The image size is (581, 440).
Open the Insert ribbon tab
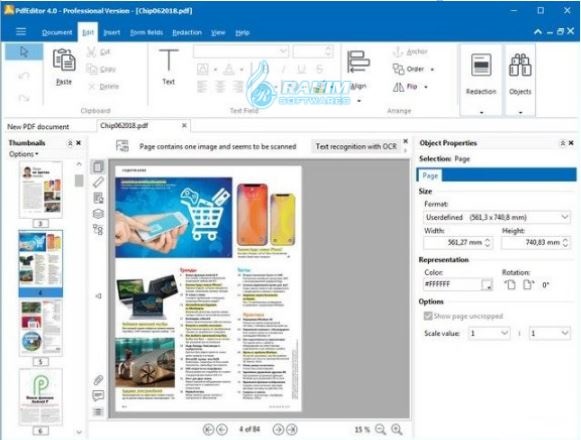pos(112,33)
